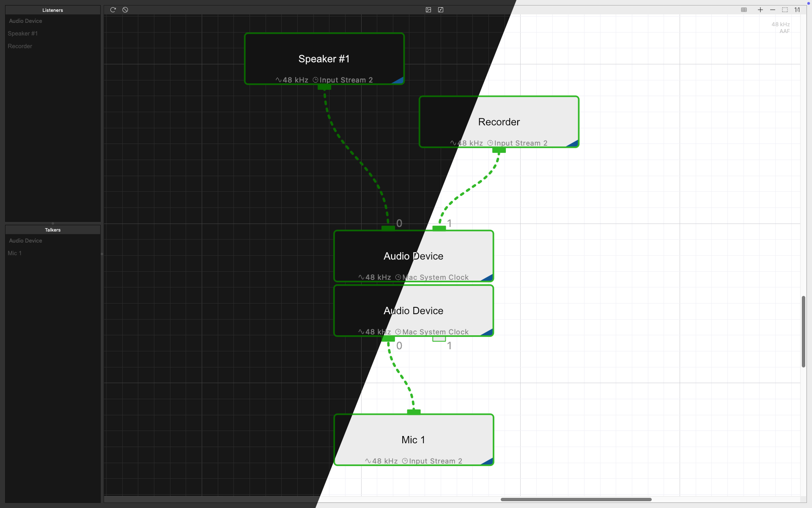
Task: Reset zoom with the 1:1 icon
Action: [x=797, y=10]
